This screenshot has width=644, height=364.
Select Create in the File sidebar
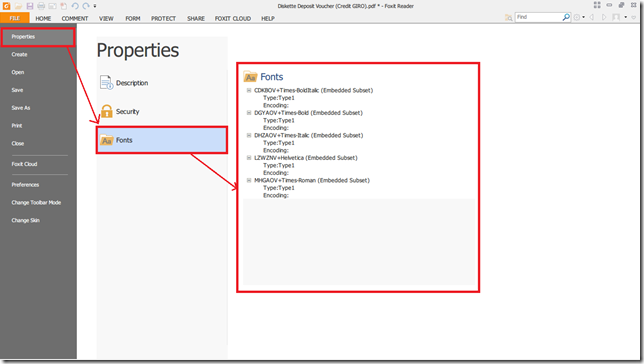pos(19,54)
